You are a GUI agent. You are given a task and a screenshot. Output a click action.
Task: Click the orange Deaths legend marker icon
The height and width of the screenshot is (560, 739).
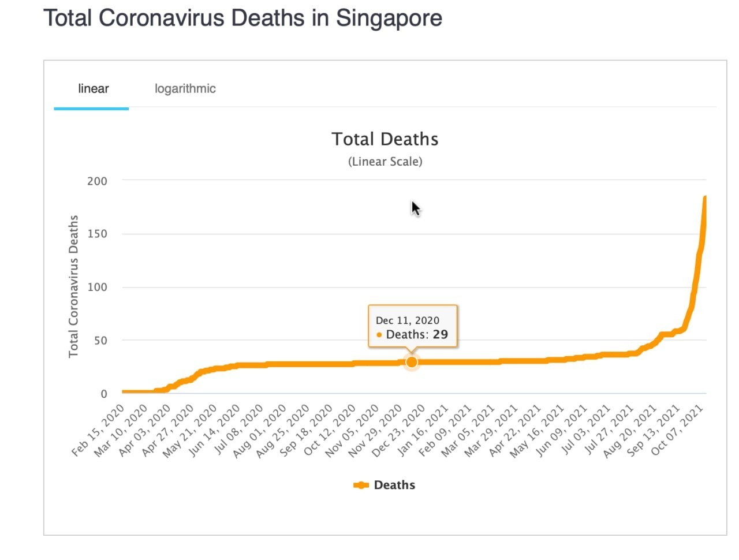coord(361,485)
